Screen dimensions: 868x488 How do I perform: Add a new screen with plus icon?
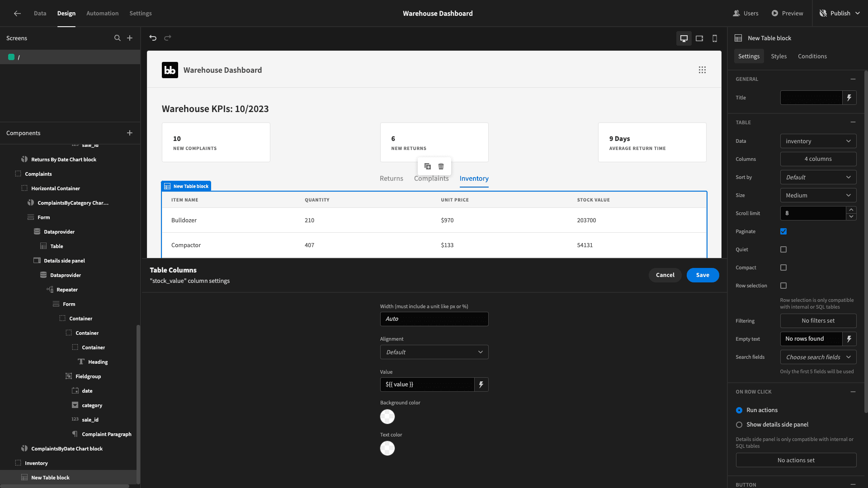(130, 38)
